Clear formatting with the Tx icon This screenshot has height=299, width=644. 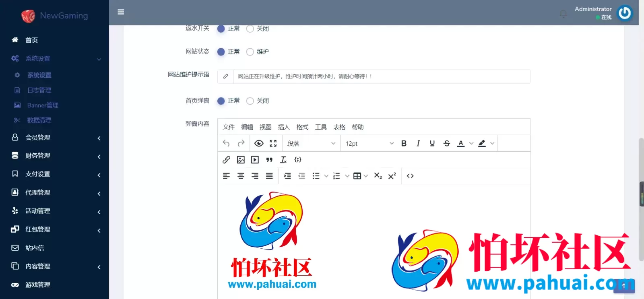(283, 160)
